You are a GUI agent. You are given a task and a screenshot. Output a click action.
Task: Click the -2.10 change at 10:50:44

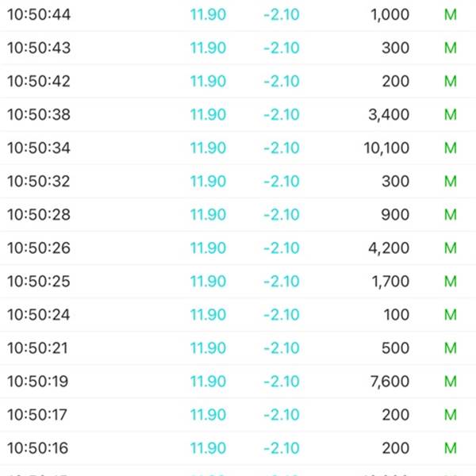tap(282, 14)
